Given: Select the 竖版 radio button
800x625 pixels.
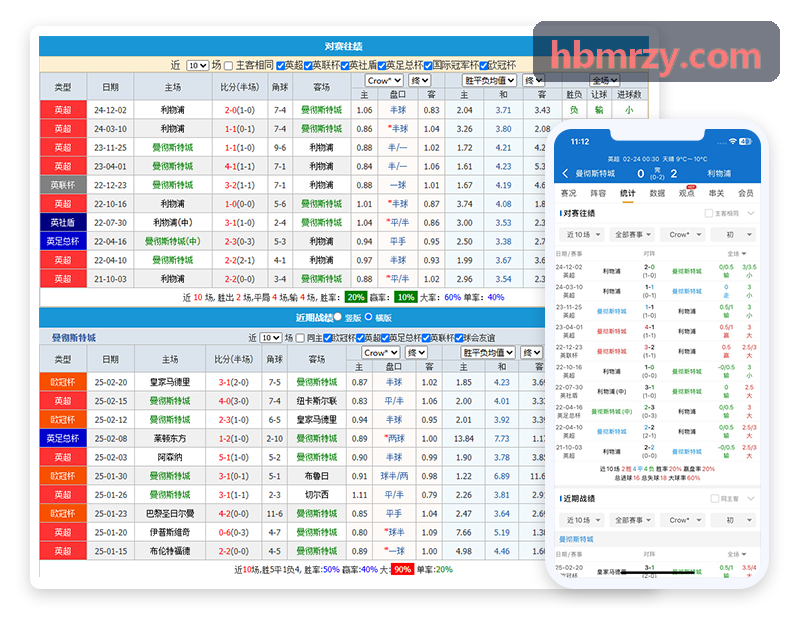Looking at the screenshot, I should [338, 317].
